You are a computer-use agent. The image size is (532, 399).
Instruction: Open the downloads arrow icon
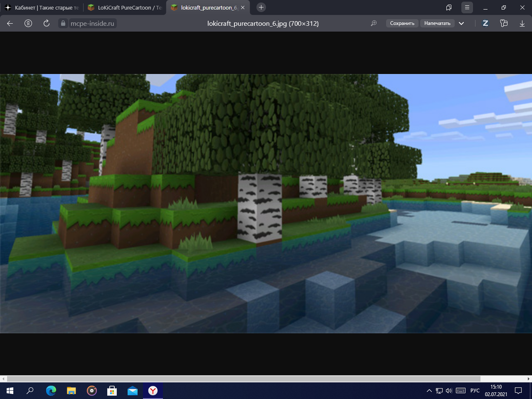click(x=522, y=23)
